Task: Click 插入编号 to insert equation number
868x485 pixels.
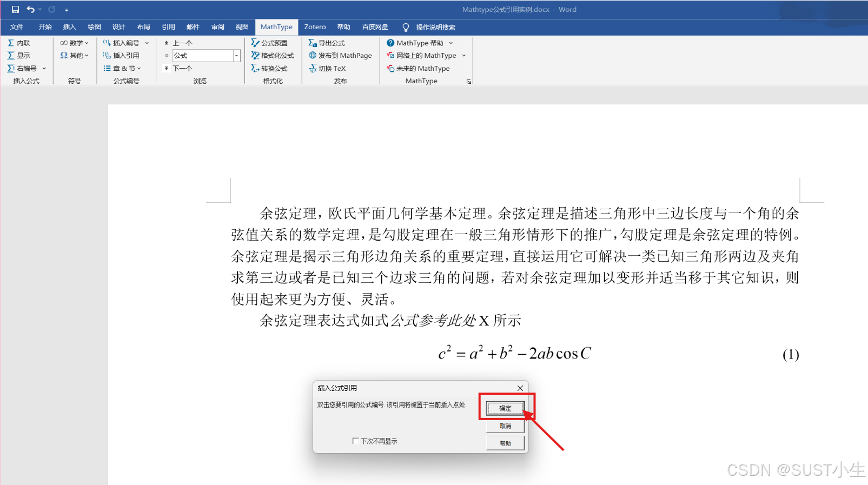Action: tap(121, 43)
